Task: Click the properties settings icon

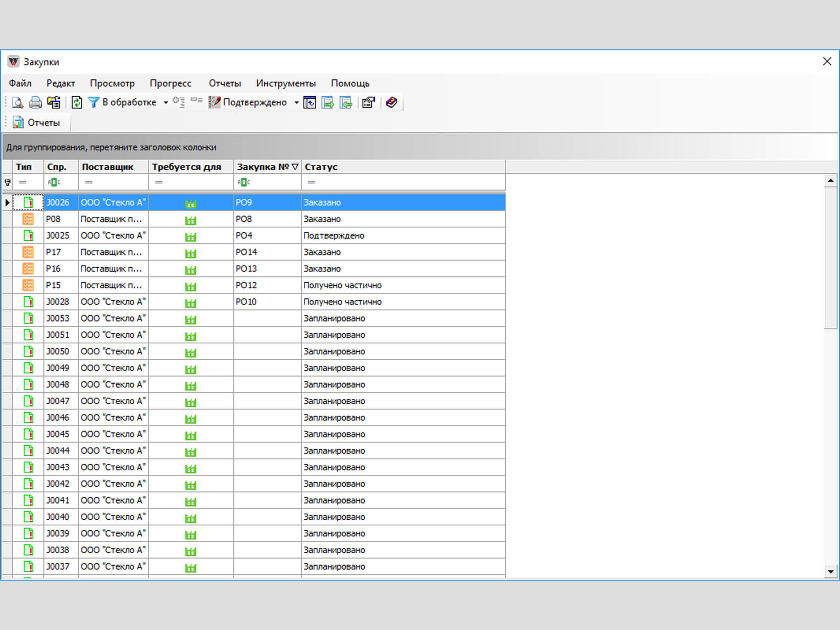Action: tap(368, 102)
